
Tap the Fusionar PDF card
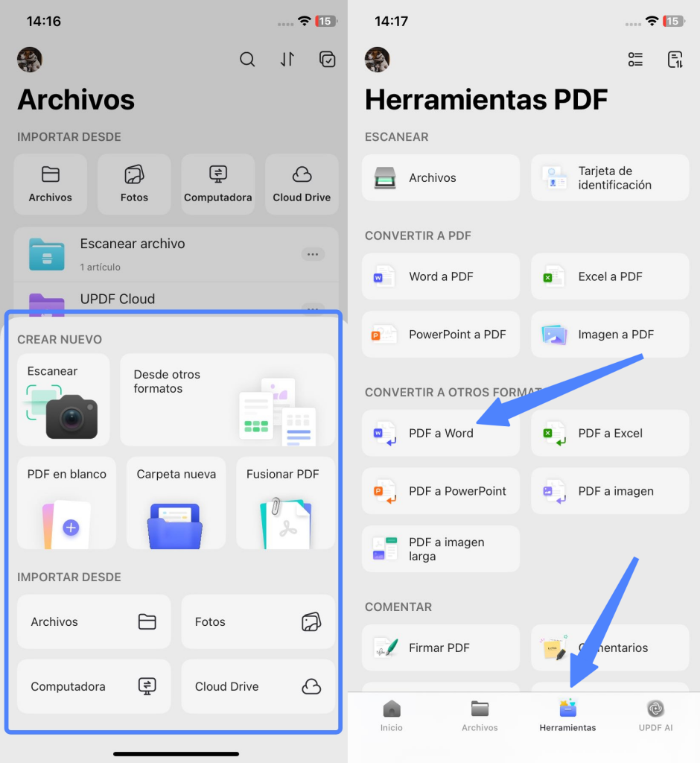285,503
